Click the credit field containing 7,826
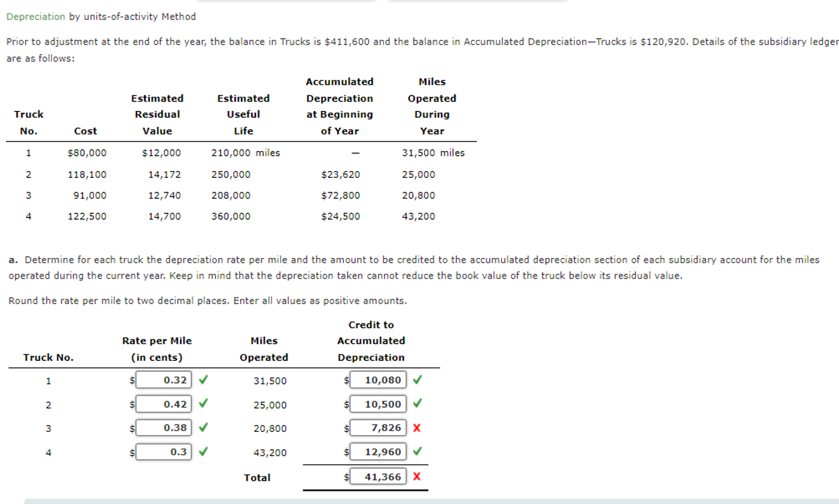This screenshot has width=839, height=504. click(x=378, y=427)
